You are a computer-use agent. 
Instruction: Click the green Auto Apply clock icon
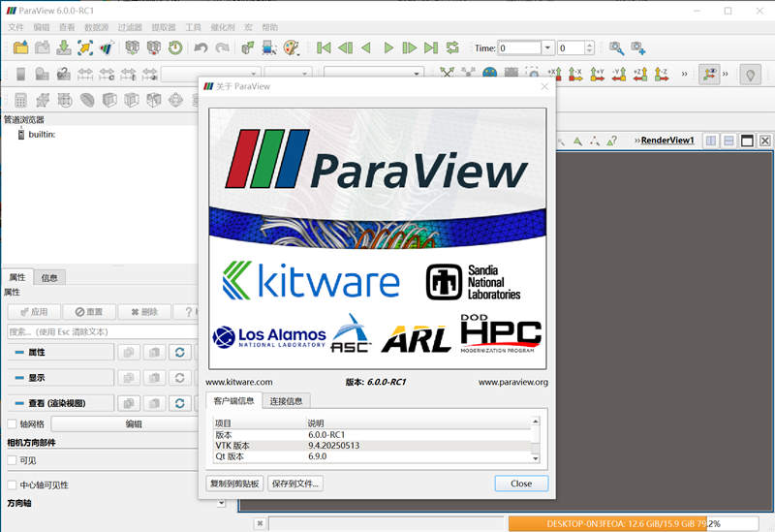(175, 47)
